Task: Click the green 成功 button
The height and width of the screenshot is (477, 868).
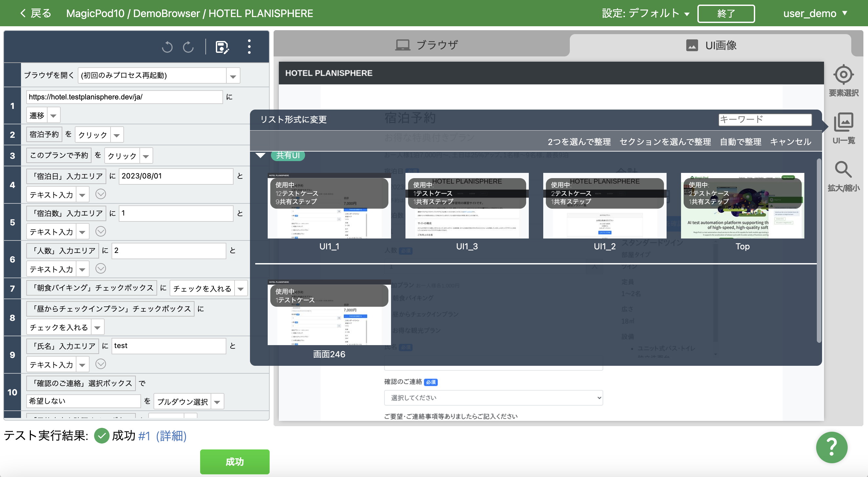Action: pos(235,462)
